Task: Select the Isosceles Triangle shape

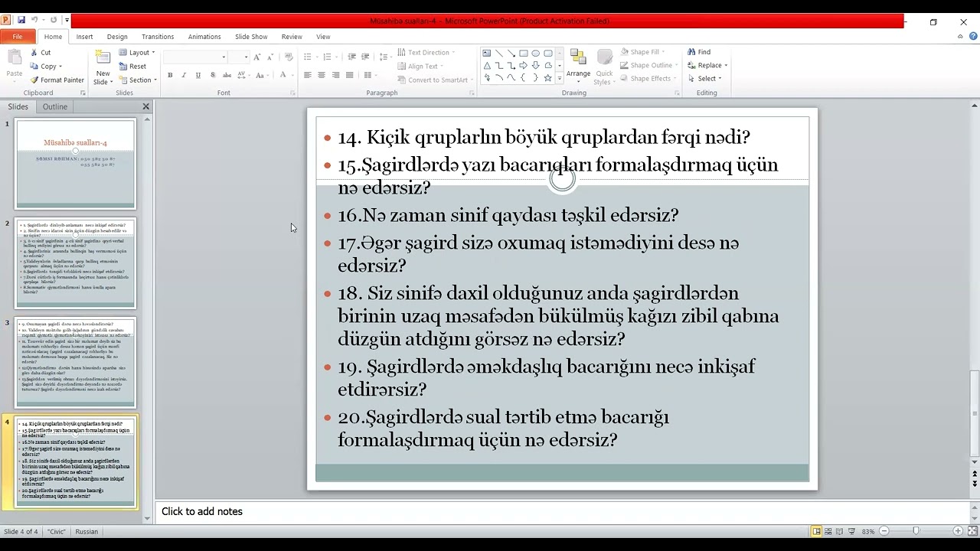Action: [x=487, y=66]
